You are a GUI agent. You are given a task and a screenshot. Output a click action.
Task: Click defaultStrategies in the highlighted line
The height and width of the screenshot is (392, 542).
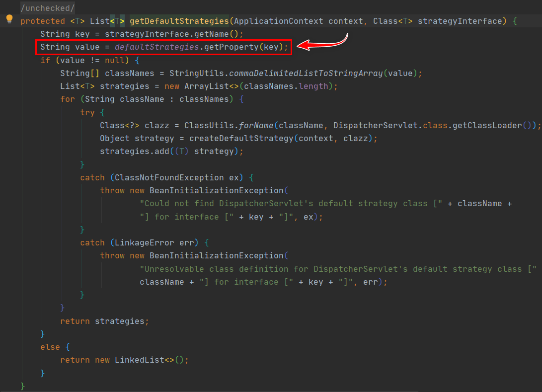coord(157,47)
